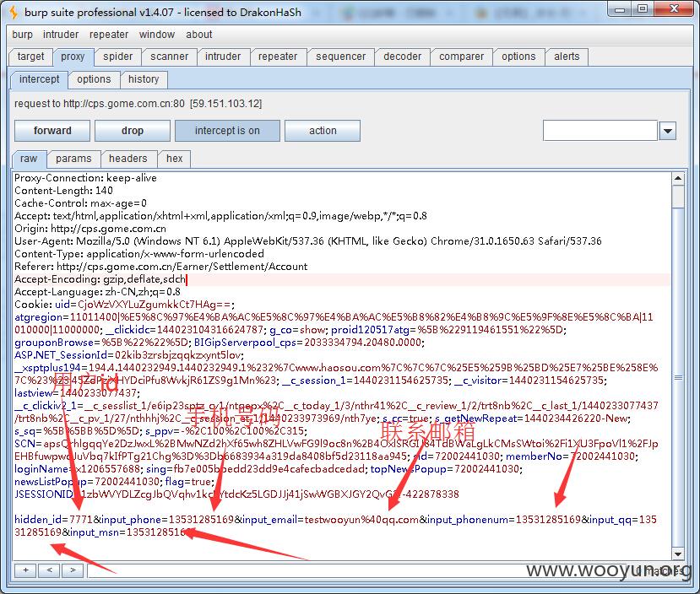Open the intruder menu in menu bar
The width and height of the screenshot is (700, 594).
61,35
